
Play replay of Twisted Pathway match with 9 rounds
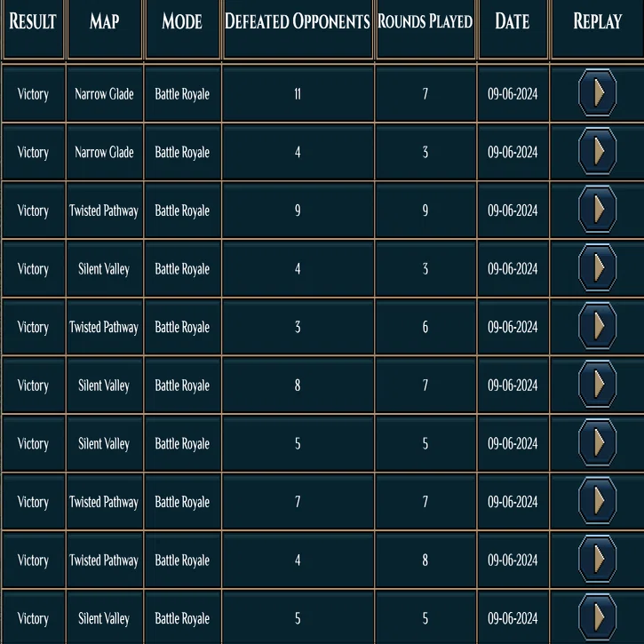click(x=597, y=210)
